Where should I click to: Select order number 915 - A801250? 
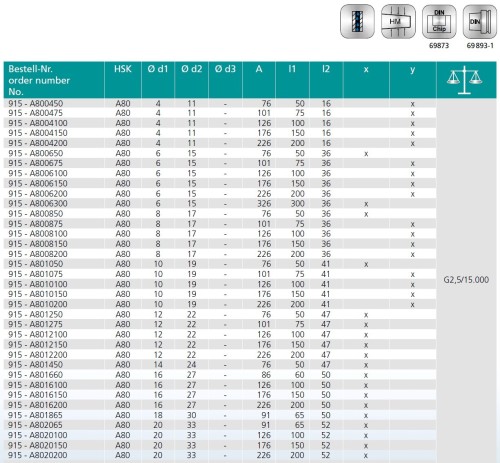coord(35,314)
